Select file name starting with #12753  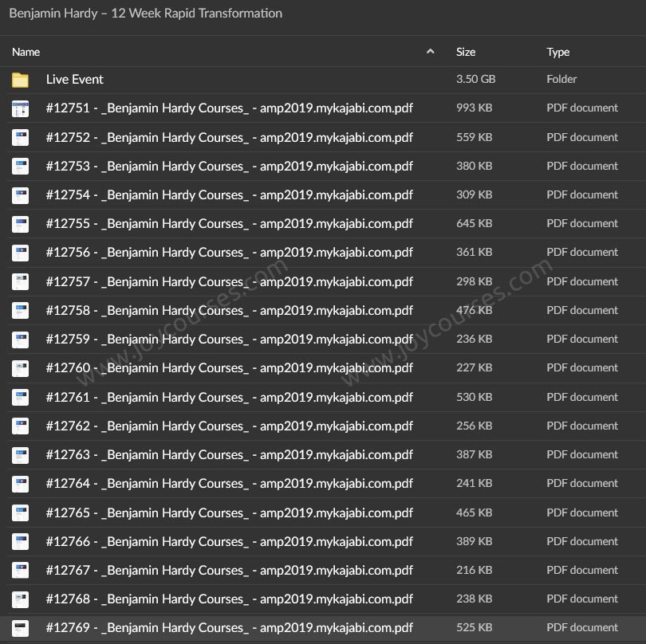(x=230, y=167)
